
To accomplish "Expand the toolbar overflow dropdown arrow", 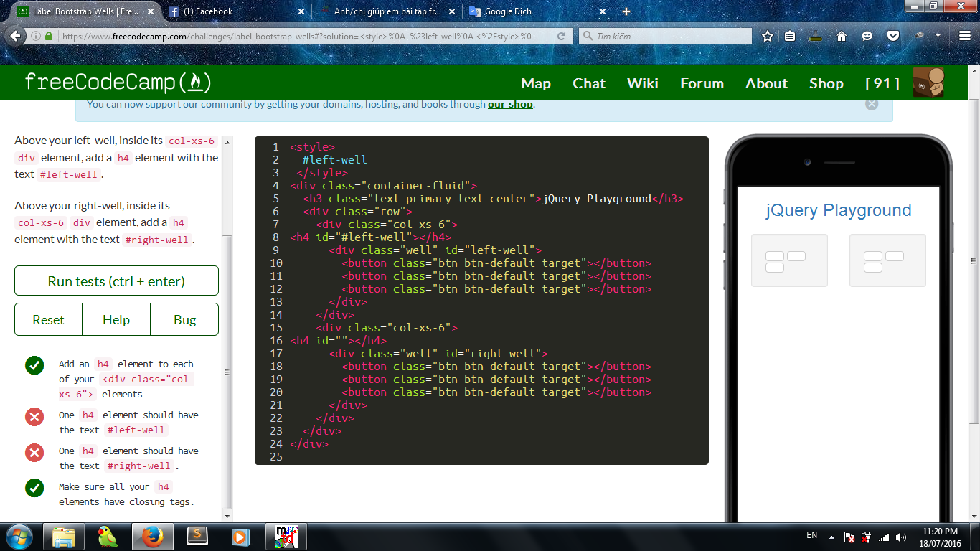I will (938, 36).
